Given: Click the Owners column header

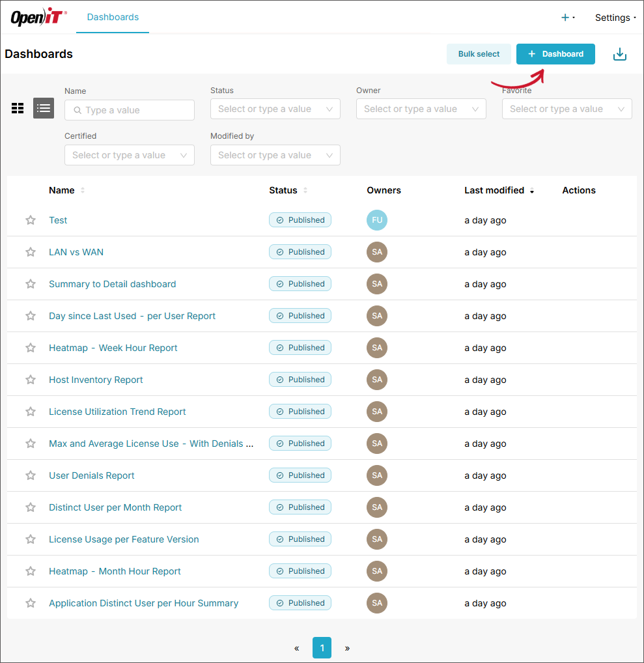Looking at the screenshot, I should click(x=384, y=190).
